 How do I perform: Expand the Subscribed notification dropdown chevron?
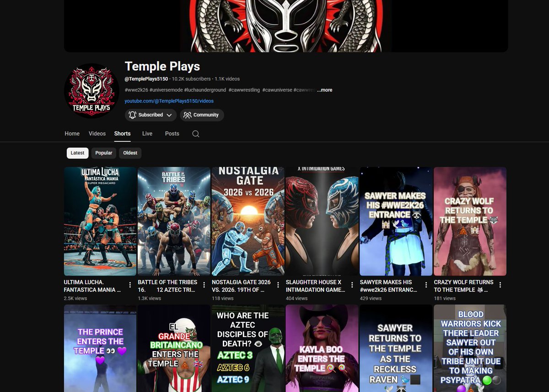coord(169,115)
